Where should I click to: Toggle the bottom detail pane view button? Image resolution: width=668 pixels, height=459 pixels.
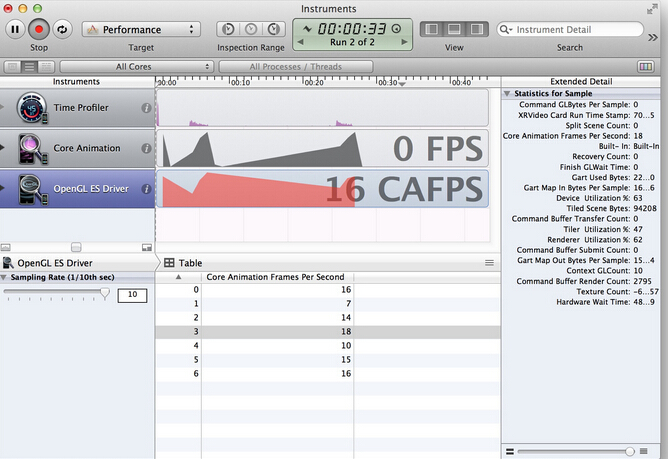454,30
